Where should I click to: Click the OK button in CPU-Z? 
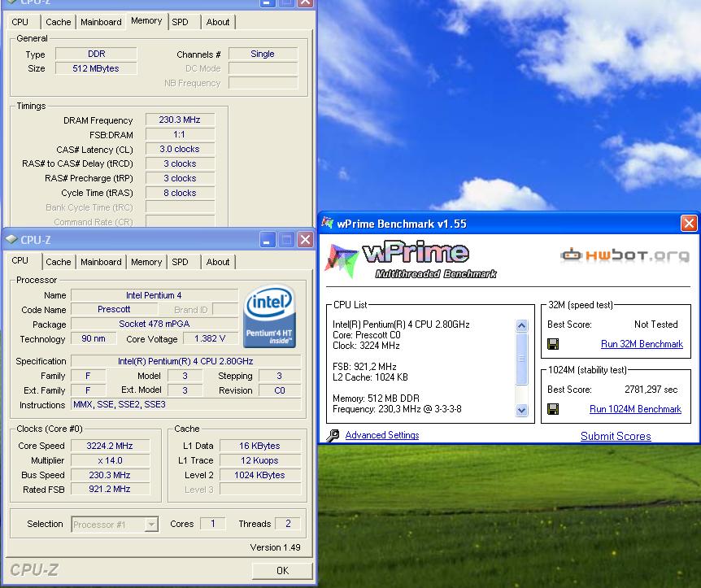click(x=282, y=571)
